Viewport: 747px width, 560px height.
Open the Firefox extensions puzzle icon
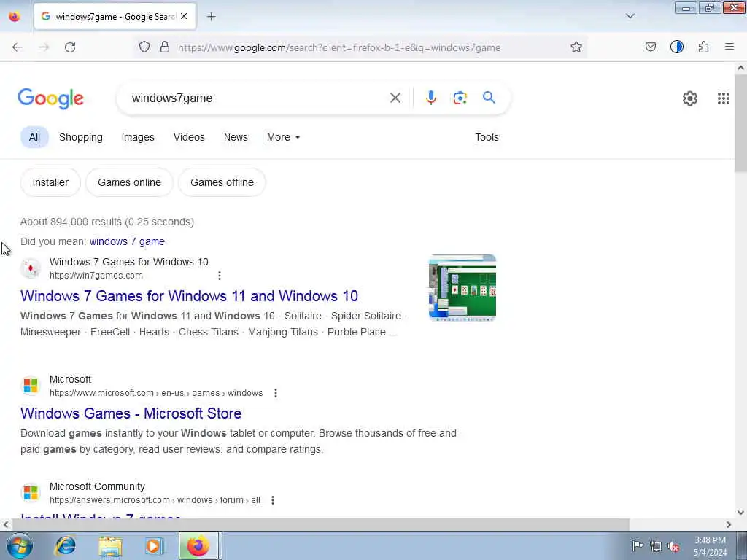pyautogui.click(x=704, y=47)
